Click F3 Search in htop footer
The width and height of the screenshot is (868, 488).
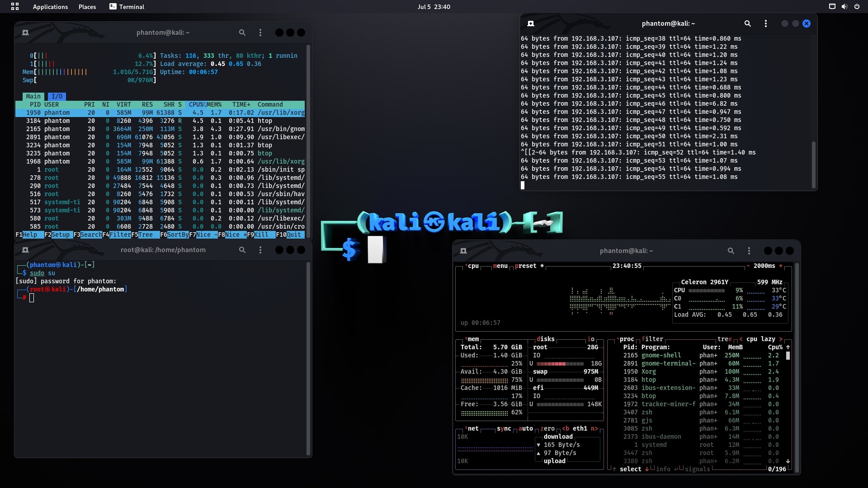click(x=88, y=235)
